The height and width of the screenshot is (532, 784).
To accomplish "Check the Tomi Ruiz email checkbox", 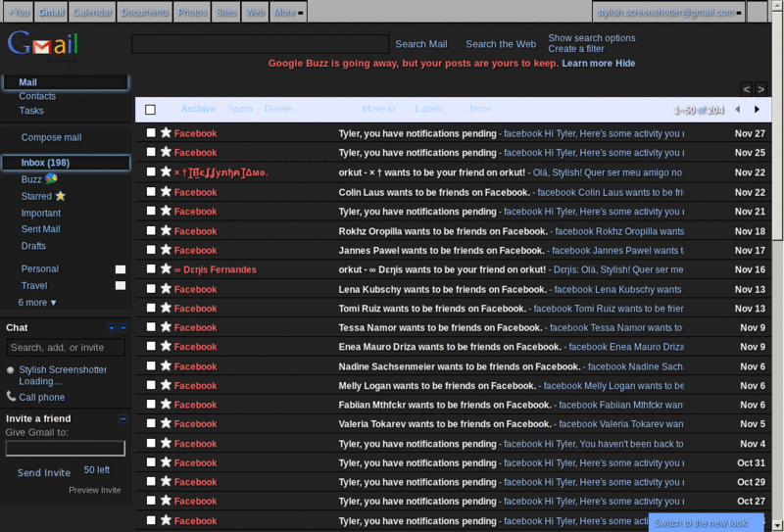I will pos(151,308).
